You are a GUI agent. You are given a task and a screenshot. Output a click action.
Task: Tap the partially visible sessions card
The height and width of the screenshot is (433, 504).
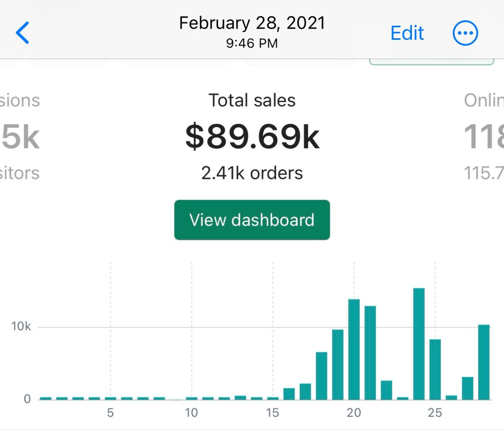20,137
